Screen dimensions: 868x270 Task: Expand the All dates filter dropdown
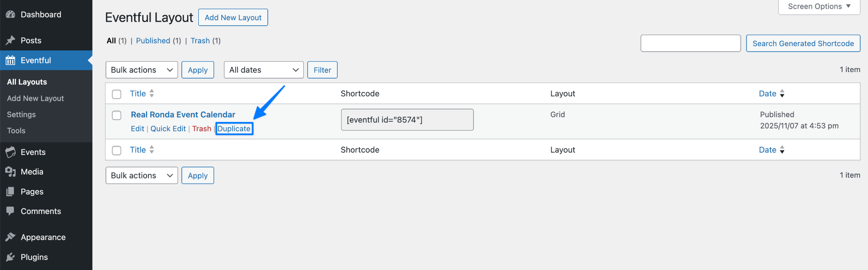point(263,69)
